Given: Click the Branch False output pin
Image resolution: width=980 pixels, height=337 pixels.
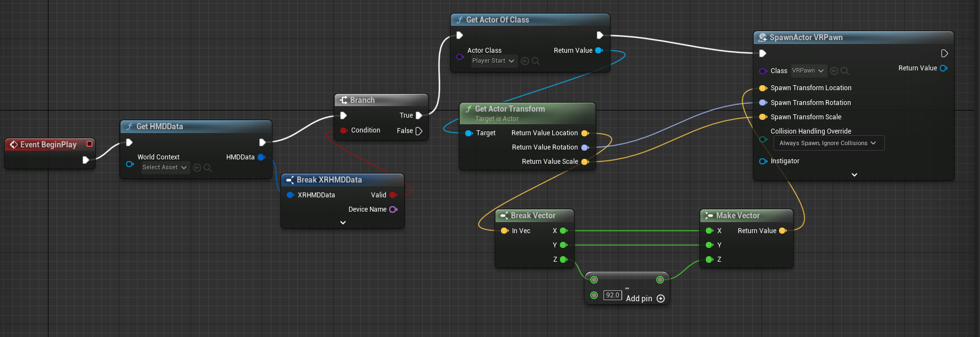Looking at the screenshot, I should [419, 131].
